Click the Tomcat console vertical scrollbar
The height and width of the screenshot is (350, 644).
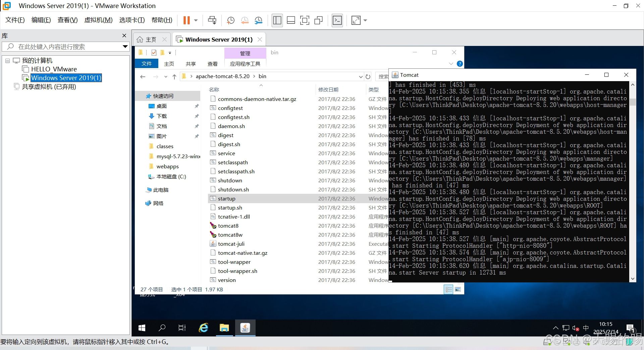point(633,181)
